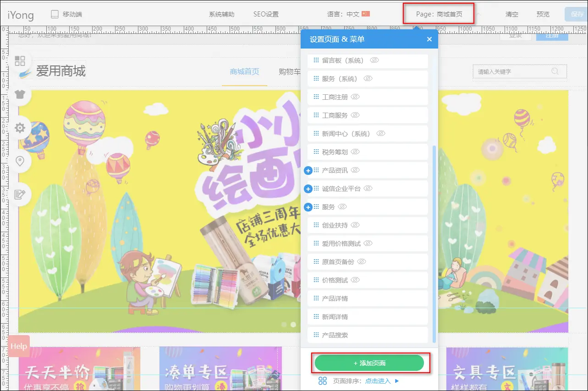Expand the 诚信企业平台 plus button
The image size is (588, 391).
click(x=308, y=189)
